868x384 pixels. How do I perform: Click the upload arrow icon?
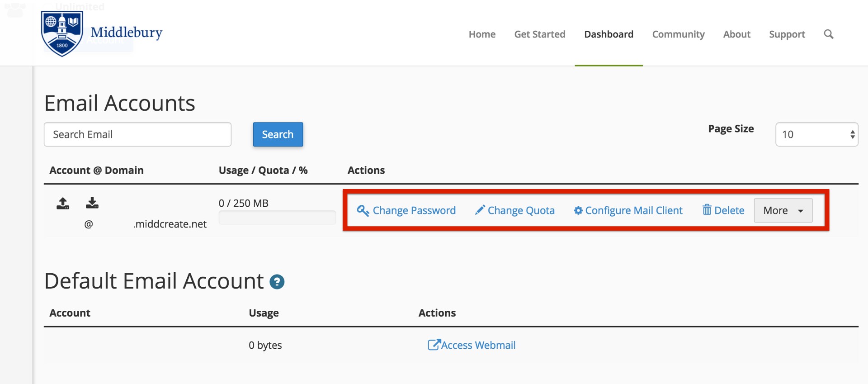63,204
